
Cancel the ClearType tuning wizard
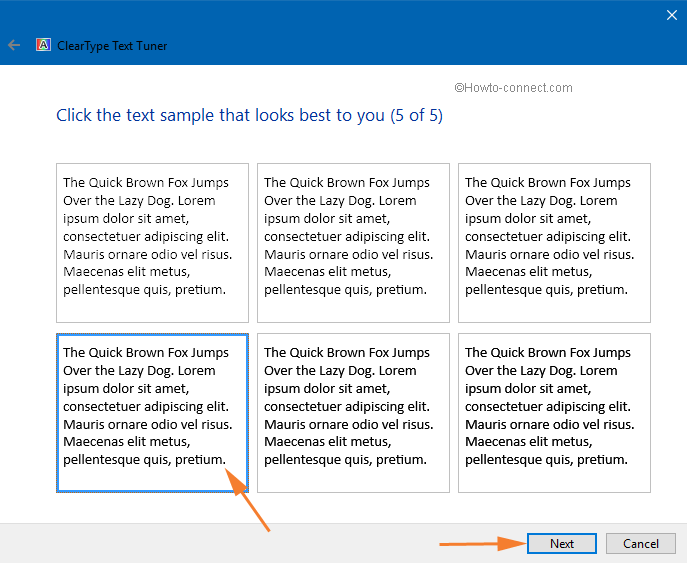pyautogui.click(x=641, y=544)
